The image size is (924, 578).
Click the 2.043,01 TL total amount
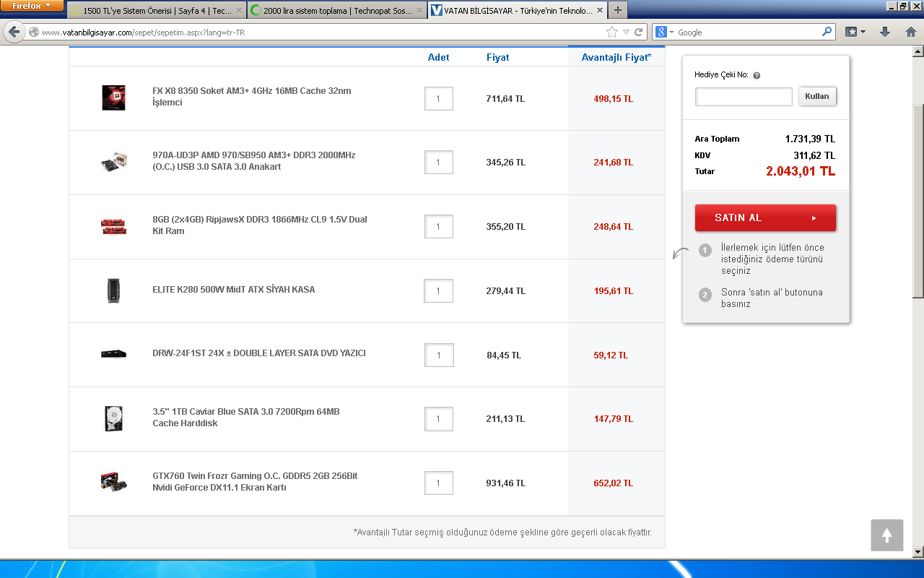coord(801,171)
